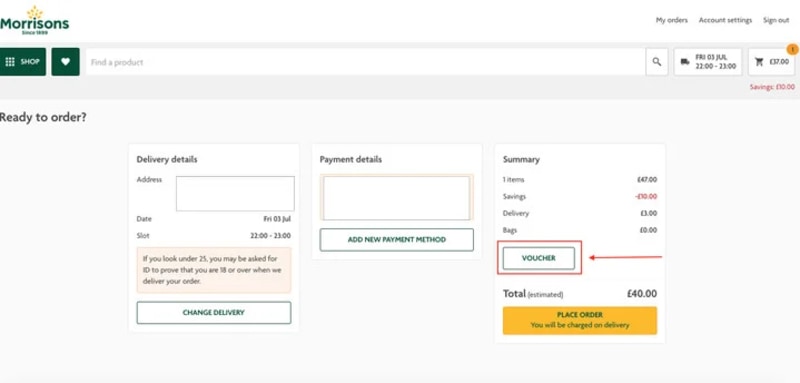Focus the Find a product search field

(365, 62)
